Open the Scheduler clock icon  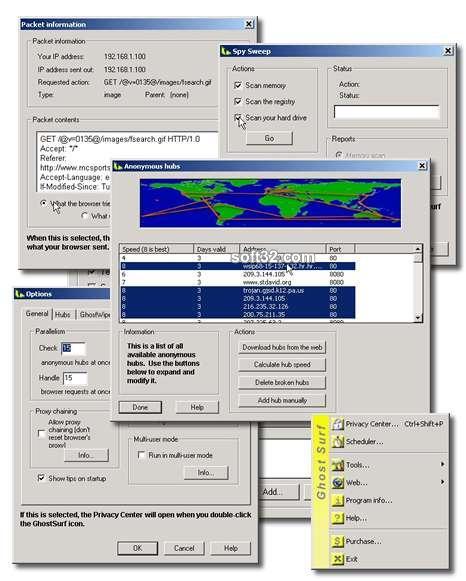point(337,441)
